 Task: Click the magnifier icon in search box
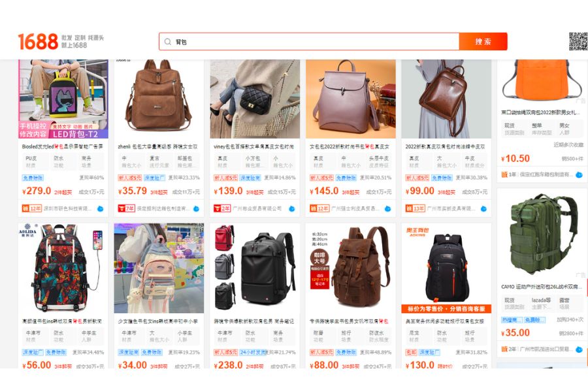click(168, 42)
